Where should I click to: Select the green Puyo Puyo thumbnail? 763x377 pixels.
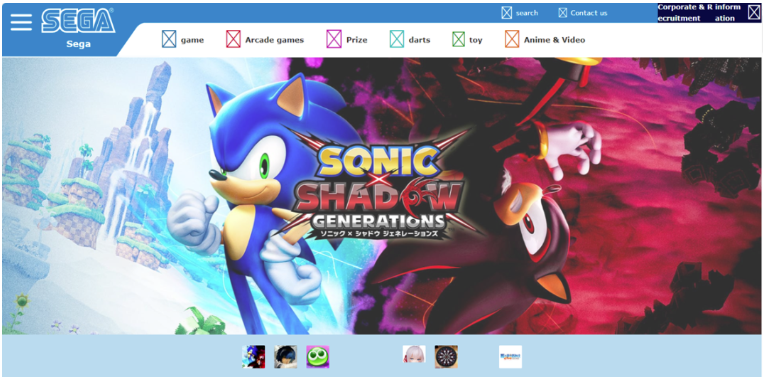[x=318, y=357]
